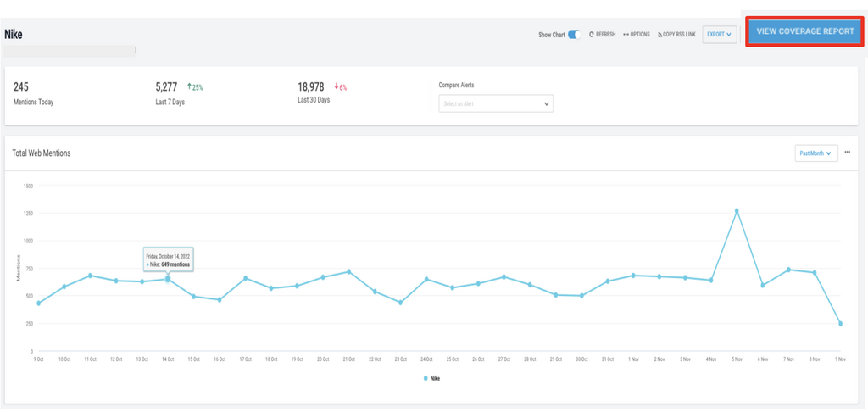Screen dimensions: 868x412
Task: Toggle the Nike series in the legend
Action: (x=432, y=378)
